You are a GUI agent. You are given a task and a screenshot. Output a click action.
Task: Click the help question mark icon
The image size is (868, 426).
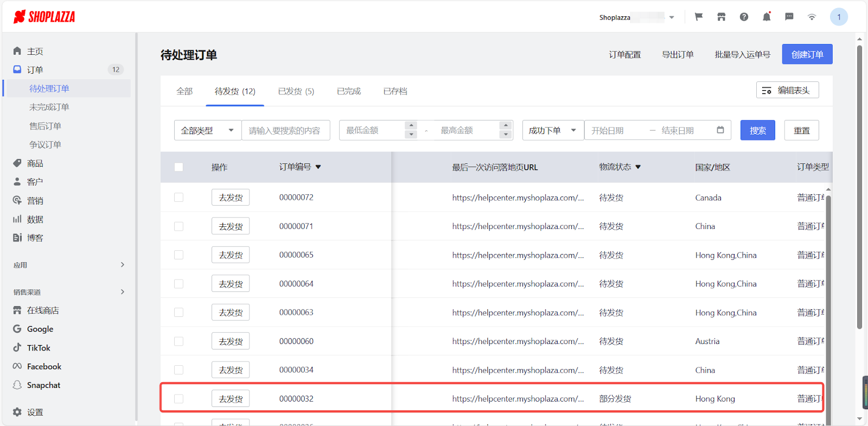tap(744, 17)
